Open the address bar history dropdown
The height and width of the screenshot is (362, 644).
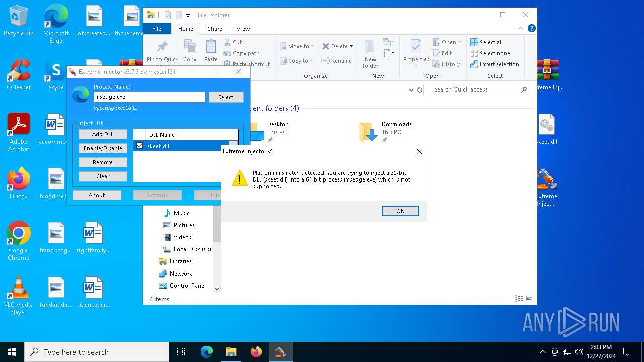click(411, 89)
